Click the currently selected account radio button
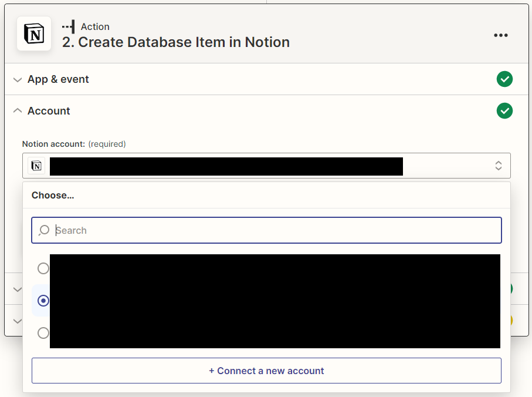 coord(43,301)
